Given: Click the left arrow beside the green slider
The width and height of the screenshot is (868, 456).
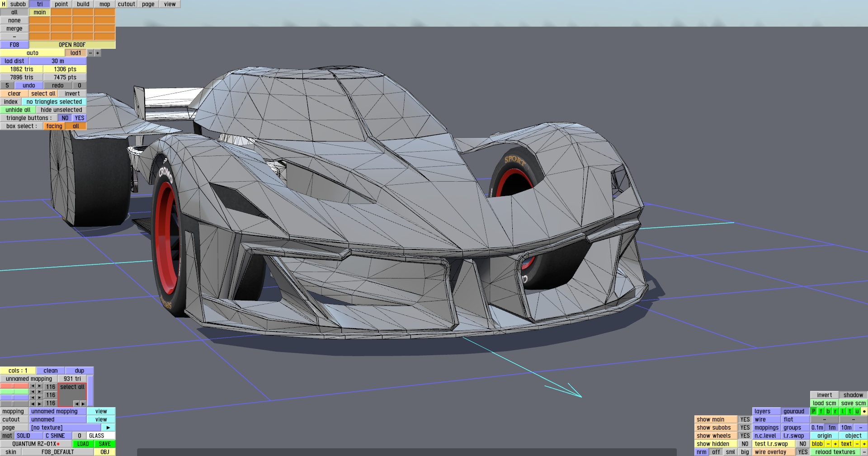Looking at the screenshot, I should (33, 392).
